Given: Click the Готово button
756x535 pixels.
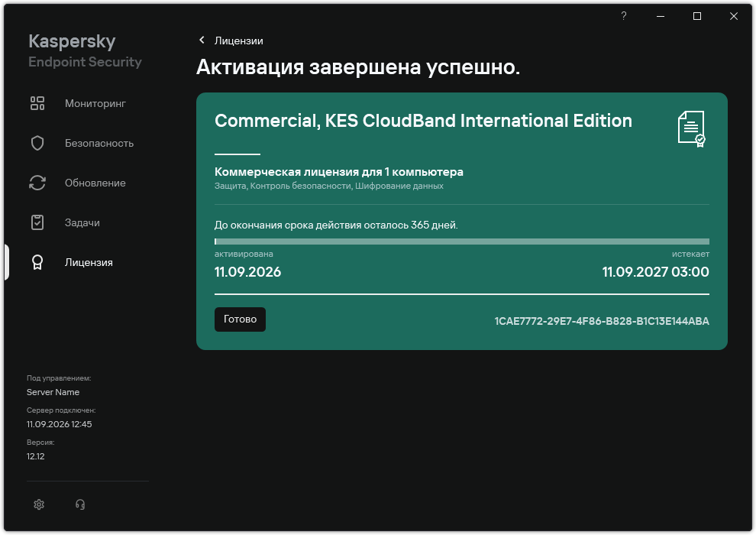Looking at the screenshot, I should coord(240,319).
